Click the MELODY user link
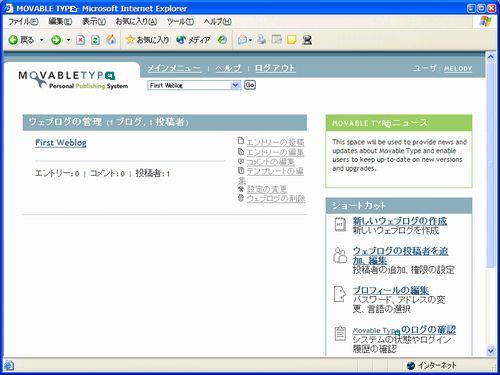Image resolution: width=500 pixels, height=375 pixels. [x=458, y=68]
